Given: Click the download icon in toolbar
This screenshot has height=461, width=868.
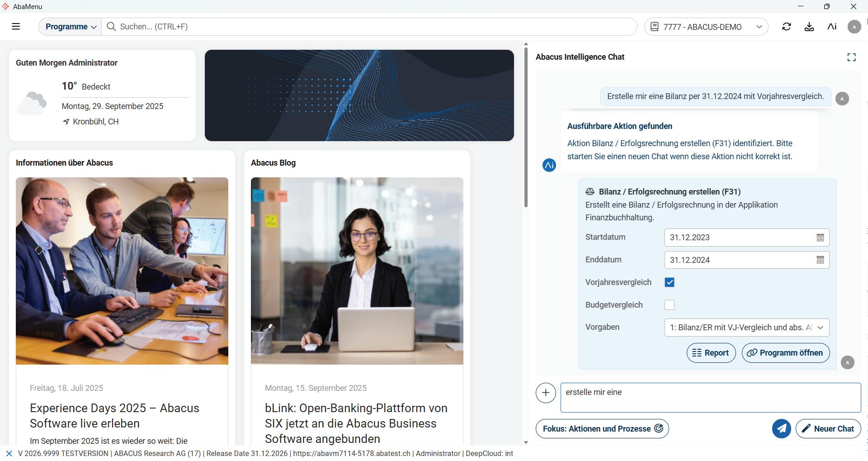Looking at the screenshot, I should pyautogui.click(x=809, y=27).
